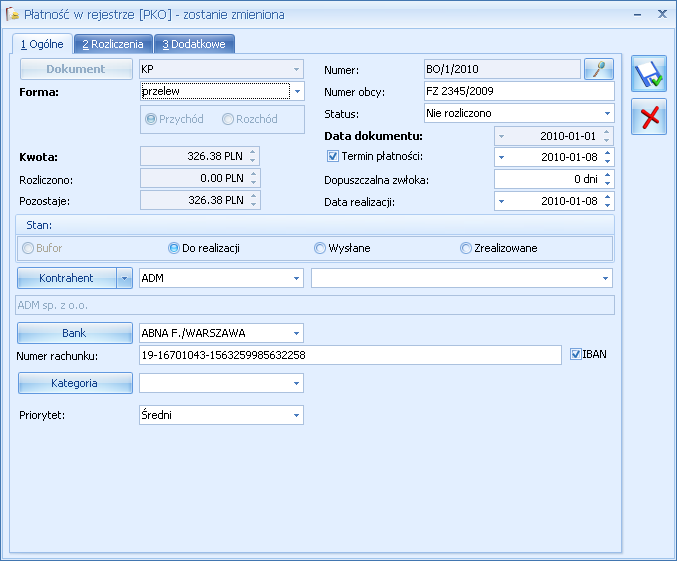Toggle the IBAN checkbox
The image size is (677, 561).
(x=576, y=354)
